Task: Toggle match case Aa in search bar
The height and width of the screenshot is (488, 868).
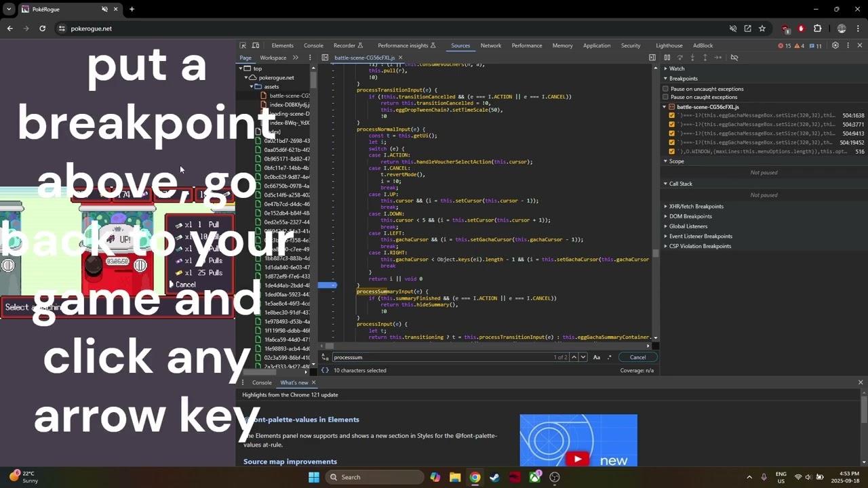Action: (x=597, y=357)
